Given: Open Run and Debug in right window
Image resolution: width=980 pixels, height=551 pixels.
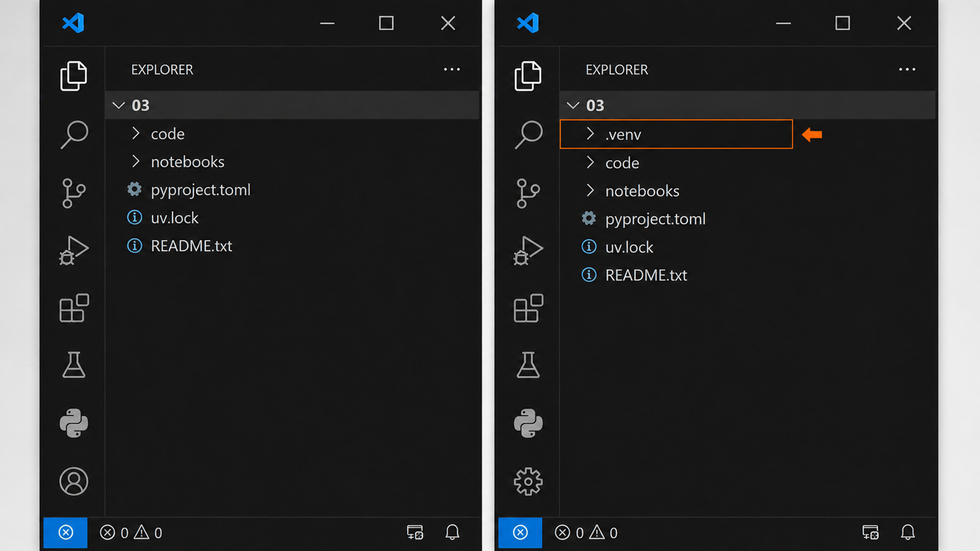Looking at the screenshot, I should point(528,250).
